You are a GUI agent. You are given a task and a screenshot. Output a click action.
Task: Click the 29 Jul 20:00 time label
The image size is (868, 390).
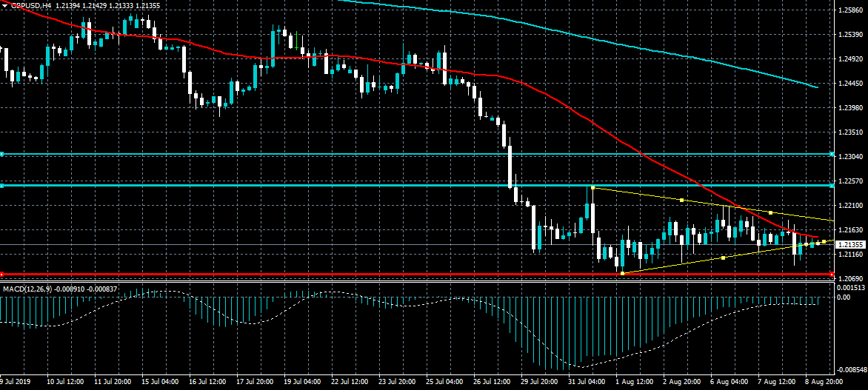point(541,382)
